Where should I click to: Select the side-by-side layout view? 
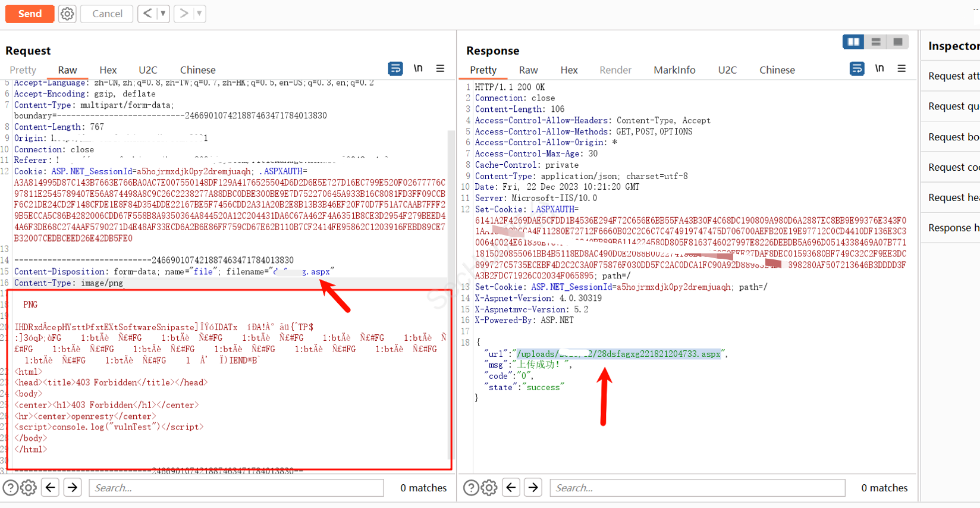(x=853, y=42)
